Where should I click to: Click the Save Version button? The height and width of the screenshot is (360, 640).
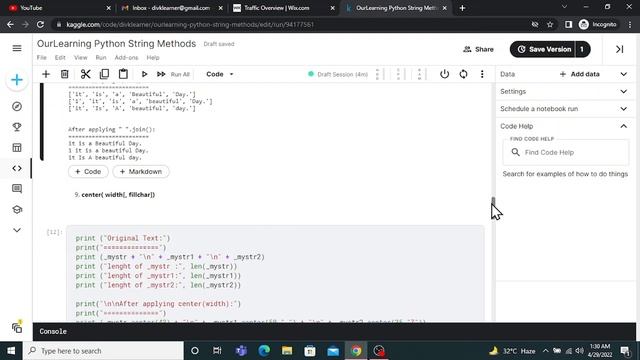click(x=545, y=49)
